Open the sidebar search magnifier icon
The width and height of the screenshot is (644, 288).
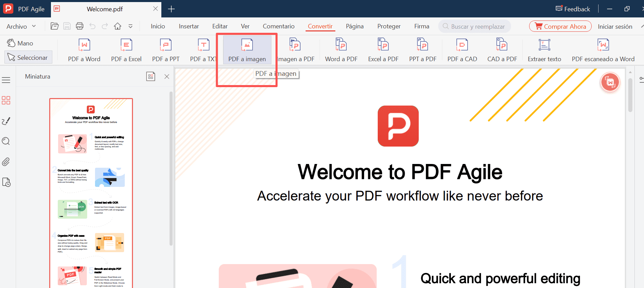tap(6, 141)
